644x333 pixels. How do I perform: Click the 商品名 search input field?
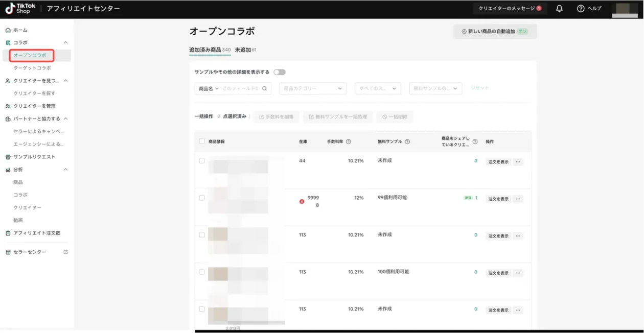coord(240,88)
